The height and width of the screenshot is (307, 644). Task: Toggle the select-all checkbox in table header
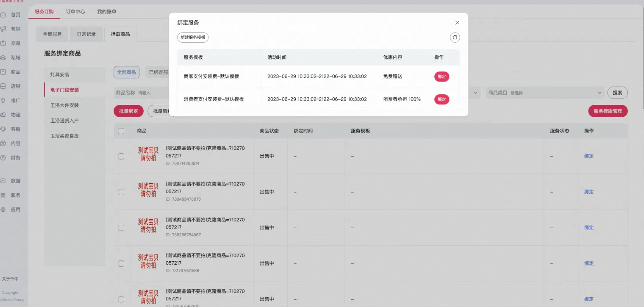121,131
